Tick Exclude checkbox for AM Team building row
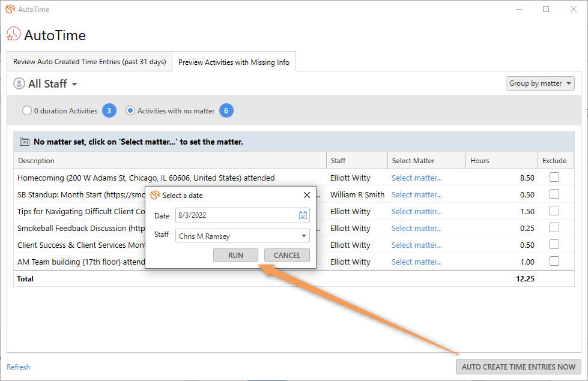This screenshot has width=588, height=381. point(554,261)
